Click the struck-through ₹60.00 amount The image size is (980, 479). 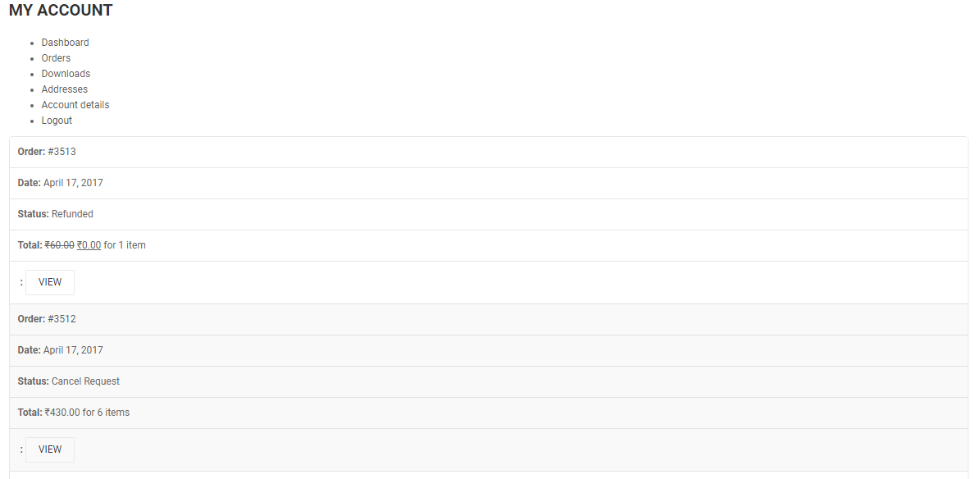(59, 245)
